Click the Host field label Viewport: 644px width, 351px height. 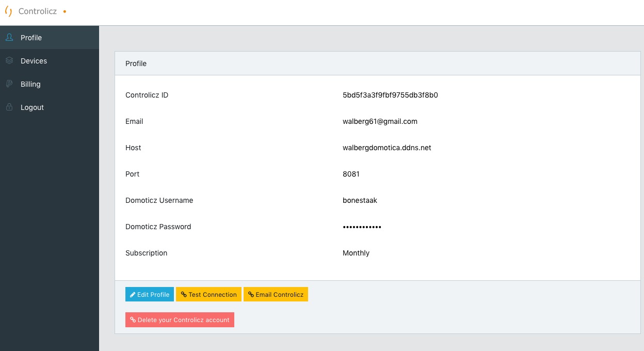[133, 148]
